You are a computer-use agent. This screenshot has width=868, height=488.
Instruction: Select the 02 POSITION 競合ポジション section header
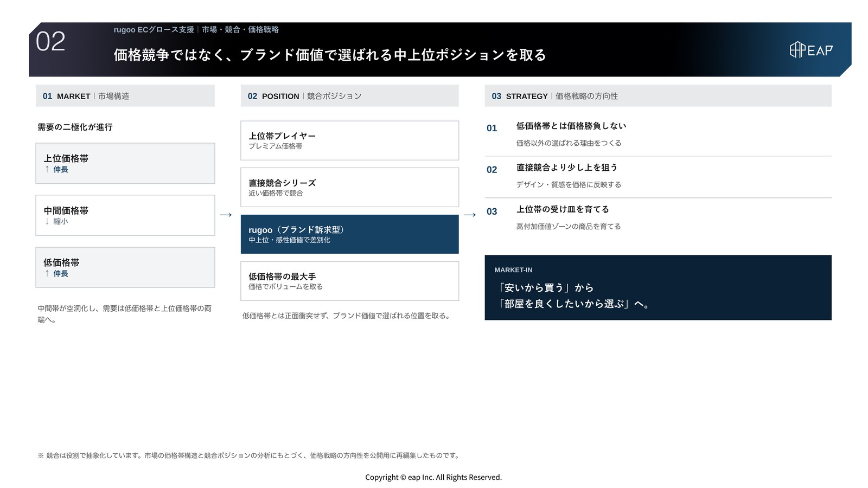(349, 95)
